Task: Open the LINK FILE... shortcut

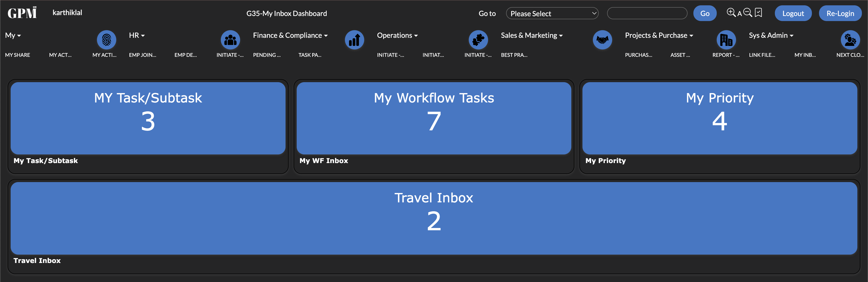Action: [762, 55]
